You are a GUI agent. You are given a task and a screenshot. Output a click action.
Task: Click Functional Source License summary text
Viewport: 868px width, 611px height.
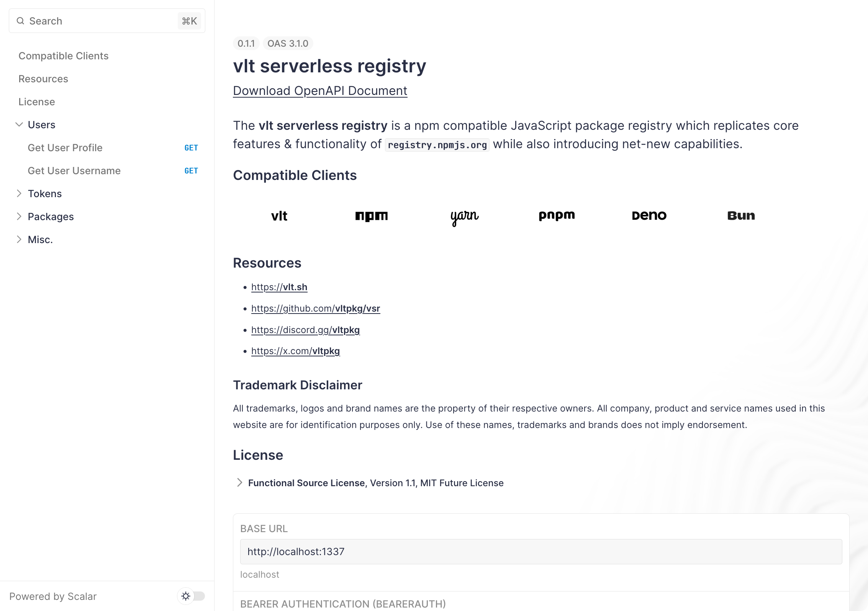click(x=376, y=483)
